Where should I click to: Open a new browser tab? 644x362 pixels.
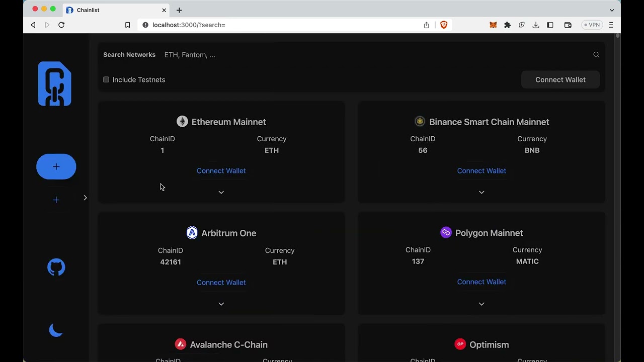point(179,10)
